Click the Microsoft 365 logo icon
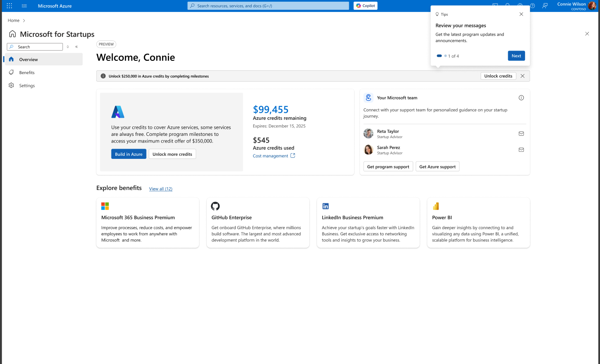600x364 pixels. click(x=105, y=206)
